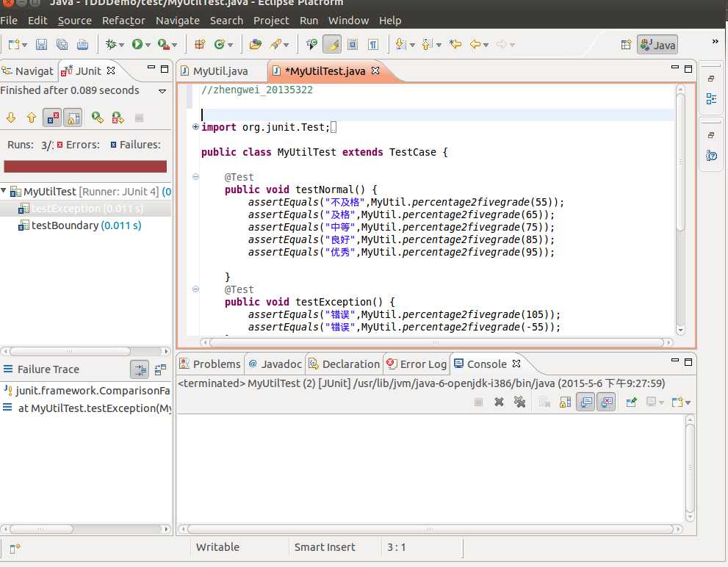Toggle JUnit Scroll Lock button
This screenshot has width=728, height=567.
pyautogui.click(x=73, y=118)
